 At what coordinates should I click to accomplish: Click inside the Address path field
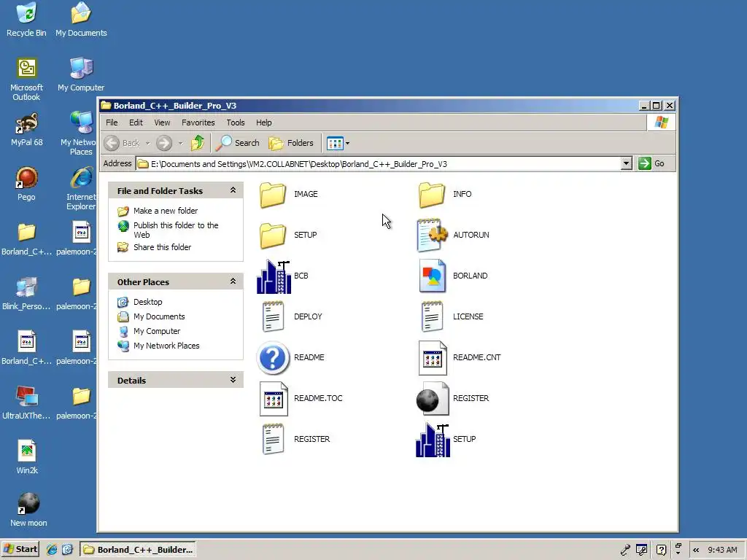pyautogui.click(x=379, y=164)
